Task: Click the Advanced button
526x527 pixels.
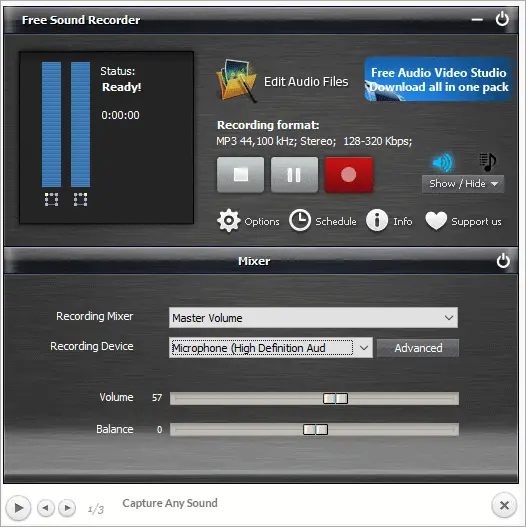Action: click(x=418, y=348)
